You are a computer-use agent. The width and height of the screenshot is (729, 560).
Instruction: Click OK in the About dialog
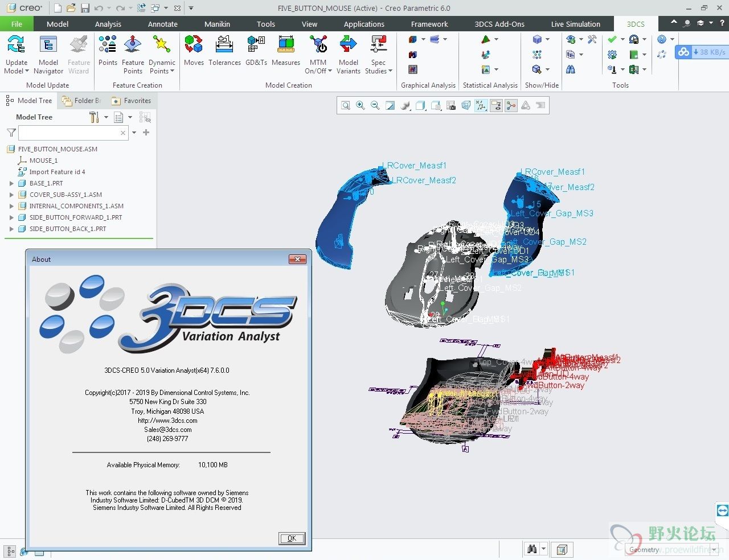coord(292,538)
